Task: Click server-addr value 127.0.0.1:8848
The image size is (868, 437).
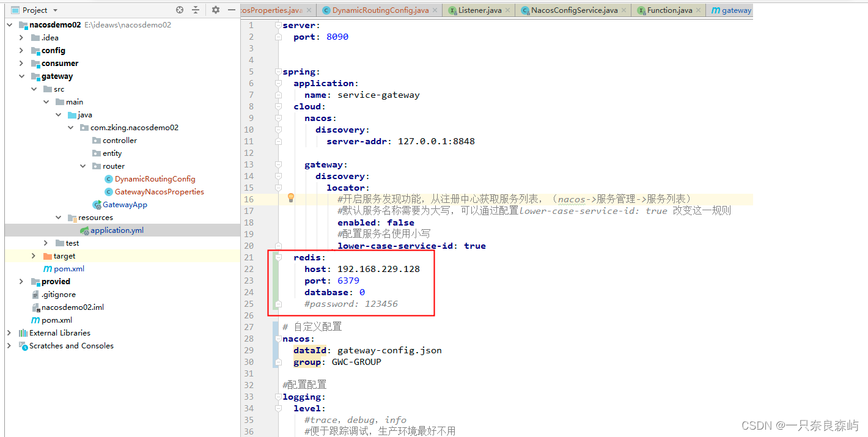Action: tap(436, 141)
